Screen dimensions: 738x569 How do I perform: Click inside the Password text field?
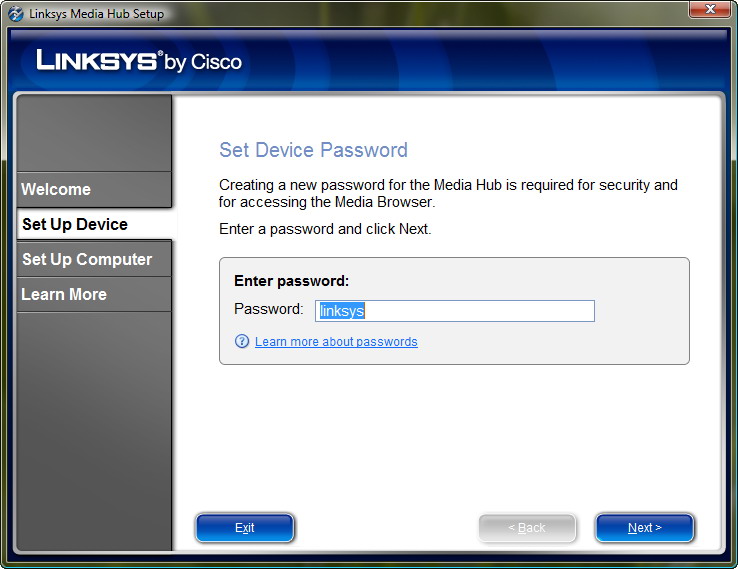pos(455,311)
